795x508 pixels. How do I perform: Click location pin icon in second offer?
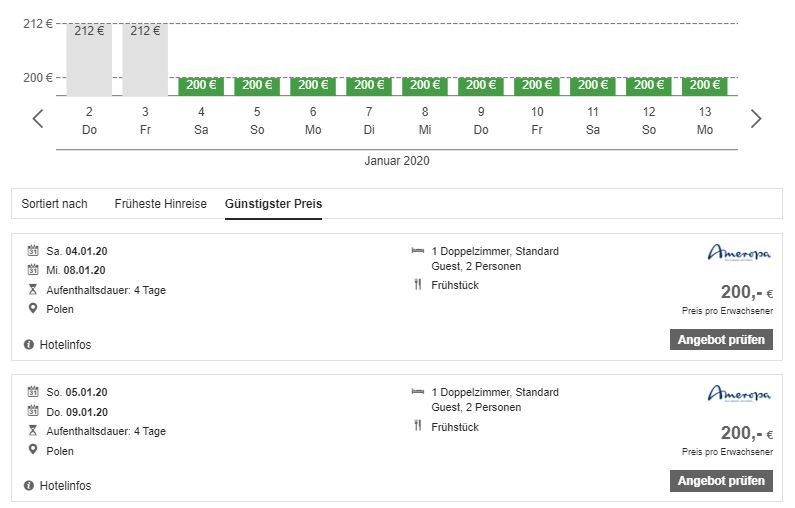click(x=32, y=451)
